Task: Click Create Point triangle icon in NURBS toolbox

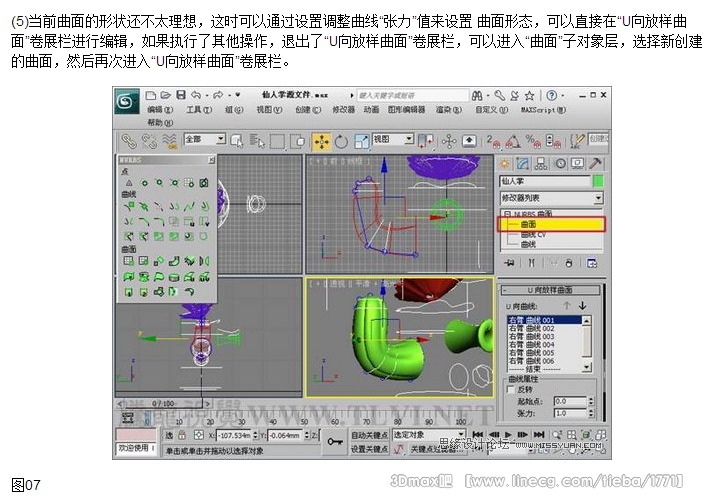Action: (129, 183)
